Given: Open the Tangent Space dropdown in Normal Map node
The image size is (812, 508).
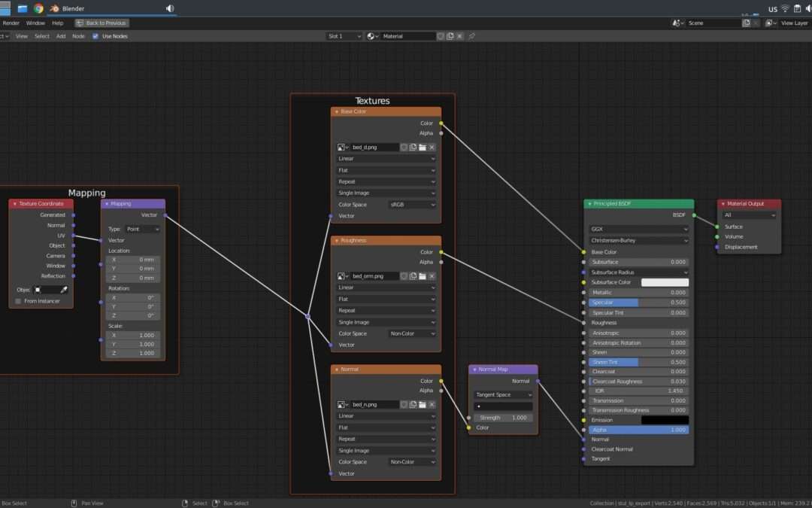Looking at the screenshot, I should click(501, 393).
